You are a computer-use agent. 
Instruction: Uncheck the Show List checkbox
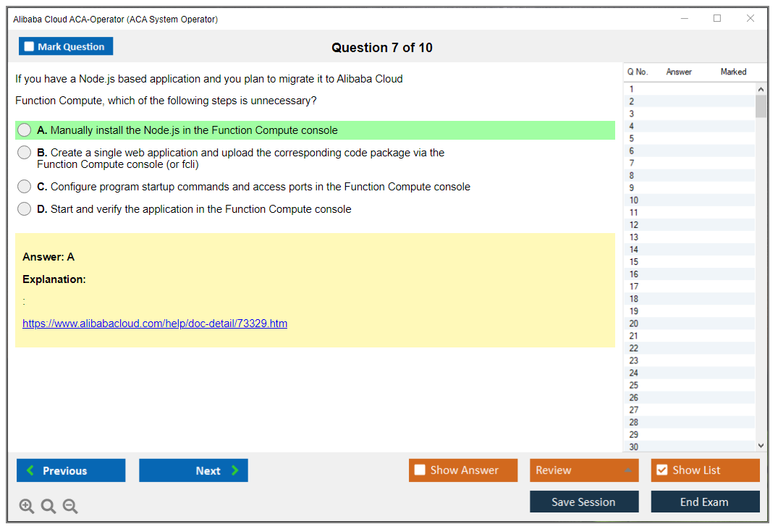click(x=661, y=470)
